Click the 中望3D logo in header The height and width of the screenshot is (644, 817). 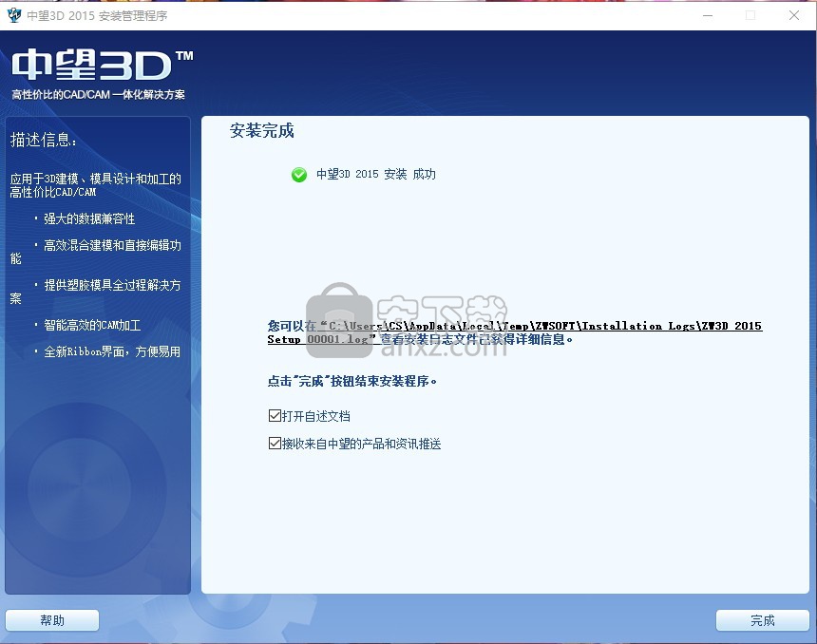click(x=103, y=66)
